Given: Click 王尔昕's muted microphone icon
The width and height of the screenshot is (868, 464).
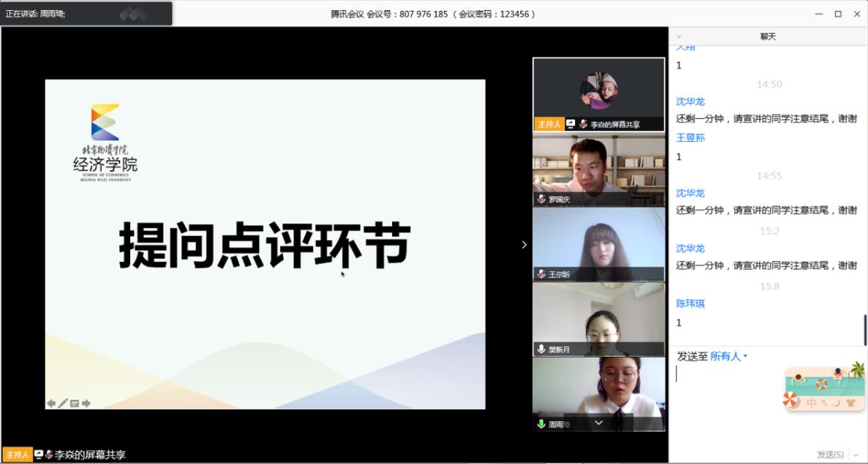Looking at the screenshot, I should 541,274.
